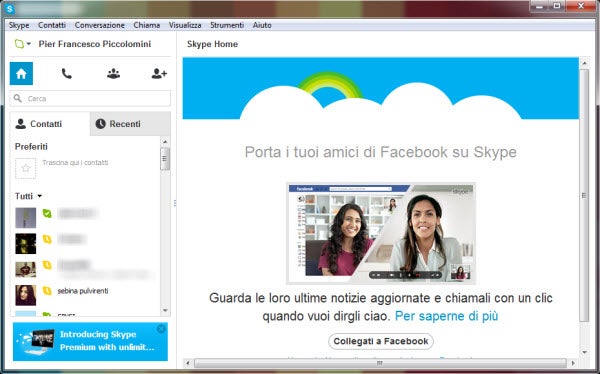The height and width of the screenshot is (374, 600).
Task: Click the profile name Pier Francesco Piccolomini
Action: [x=95, y=44]
